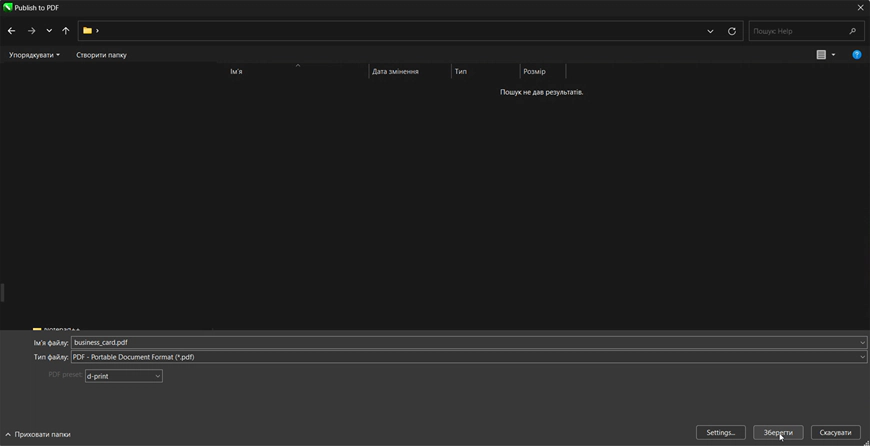Click the folder icon in address bar
This screenshot has width=870, height=446.
87,31
